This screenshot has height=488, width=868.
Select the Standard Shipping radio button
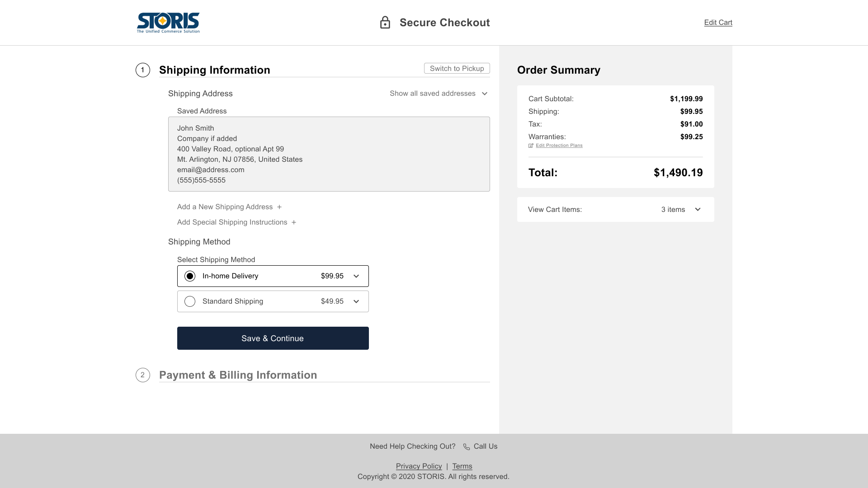[190, 301]
